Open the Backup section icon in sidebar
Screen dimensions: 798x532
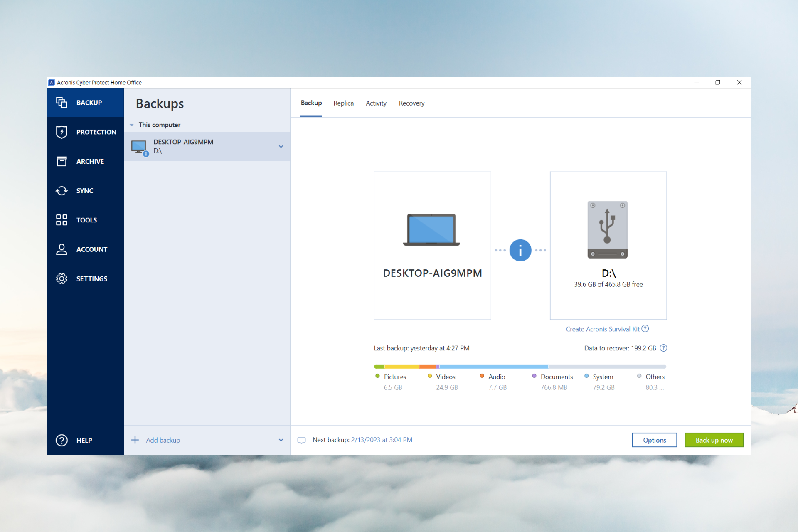click(x=62, y=103)
